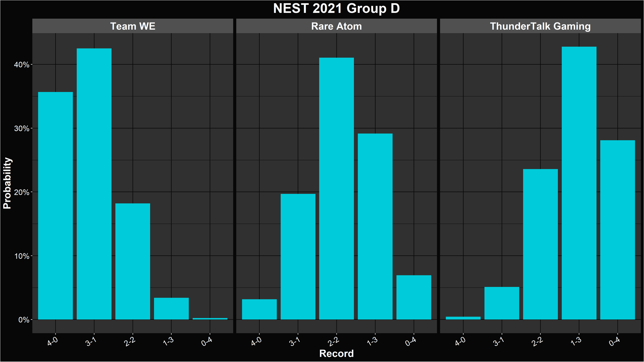Click the 10% y-axis label

22,256
